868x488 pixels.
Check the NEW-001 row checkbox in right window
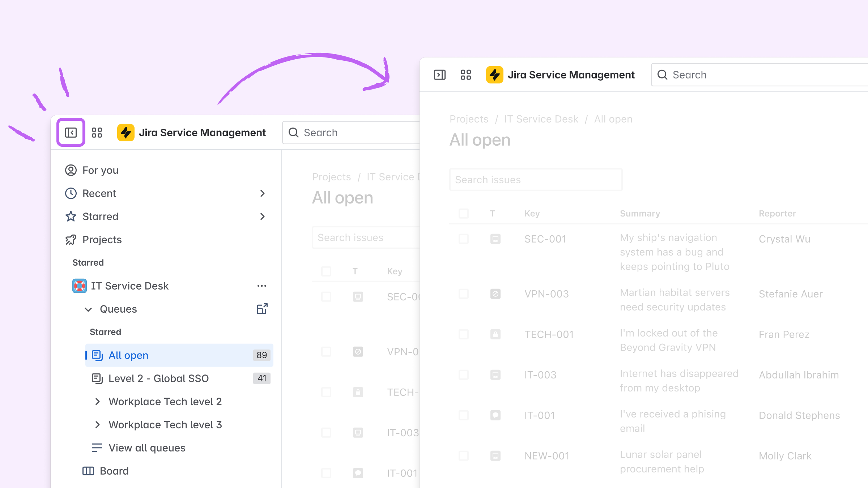[464, 456]
